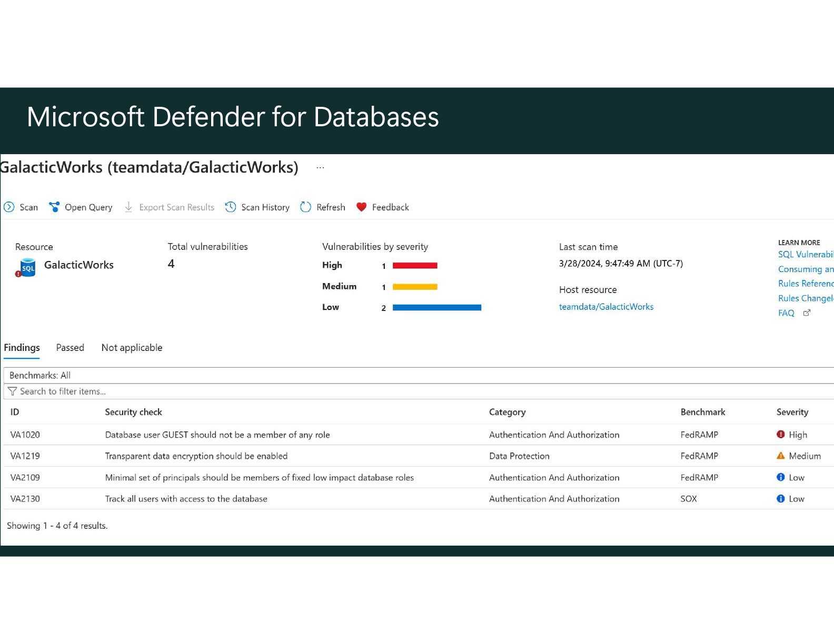The width and height of the screenshot is (834, 644).
Task: Sort by the Category column header
Action: tap(507, 412)
